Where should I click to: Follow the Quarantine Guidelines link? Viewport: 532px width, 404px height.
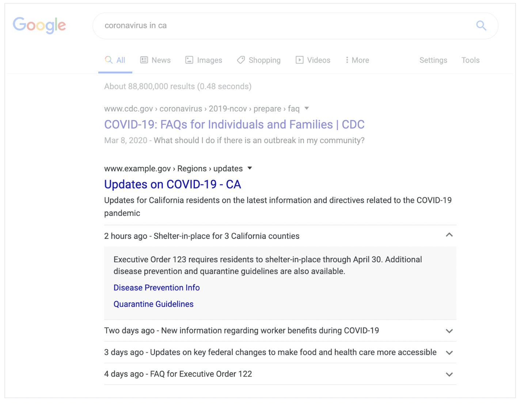[x=153, y=304]
